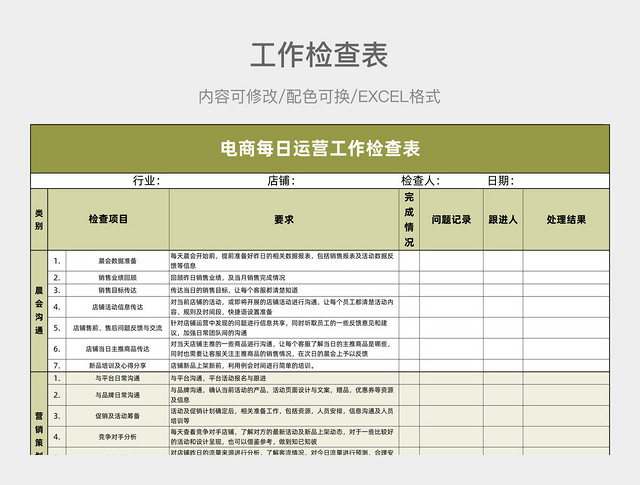Click the empty 跟进人 cell for 销售目标传达

[x=503, y=290]
